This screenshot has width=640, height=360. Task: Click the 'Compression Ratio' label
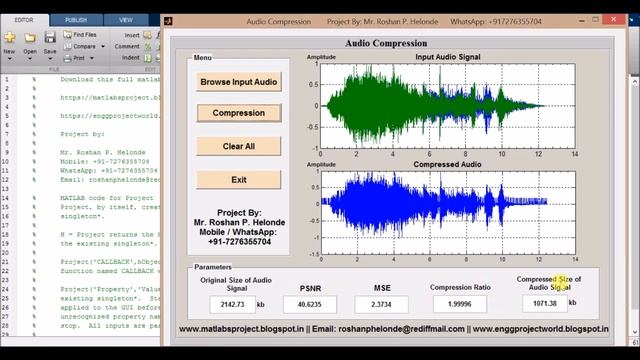tap(460, 287)
